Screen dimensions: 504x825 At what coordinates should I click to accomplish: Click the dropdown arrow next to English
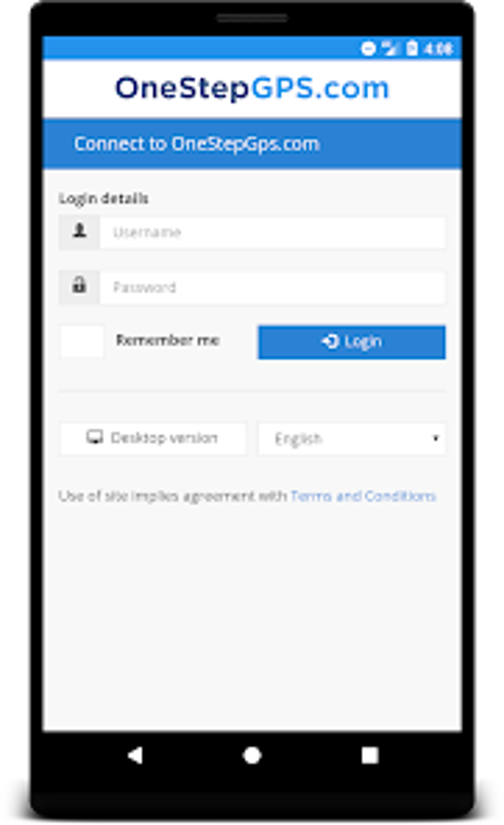pyautogui.click(x=435, y=438)
